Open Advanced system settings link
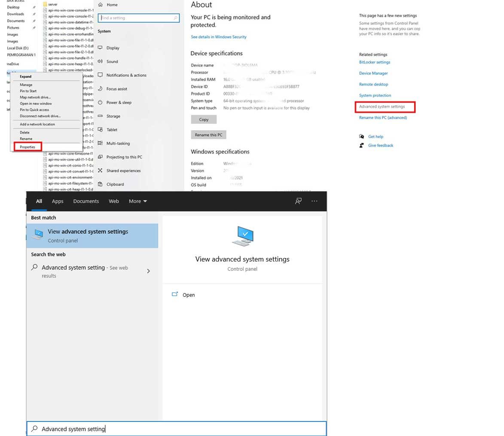This screenshot has height=436, width=504. [x=382, y=107]
